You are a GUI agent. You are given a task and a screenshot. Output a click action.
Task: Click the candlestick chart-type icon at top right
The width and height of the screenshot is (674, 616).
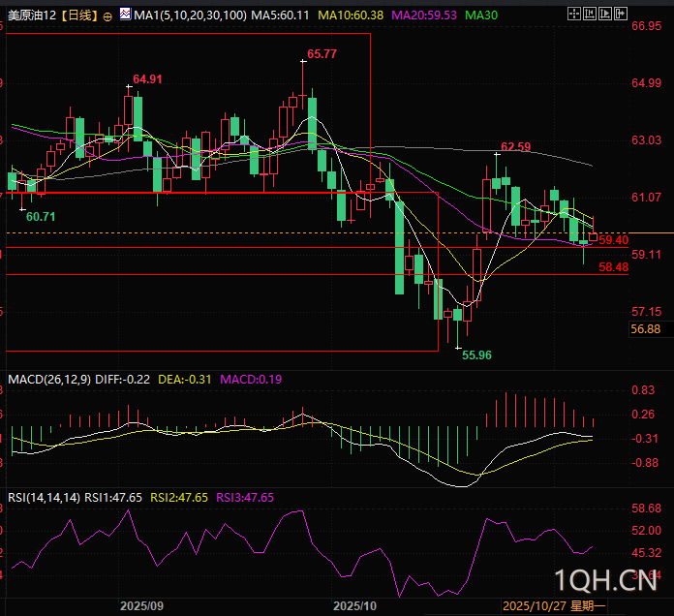(590, 14)
